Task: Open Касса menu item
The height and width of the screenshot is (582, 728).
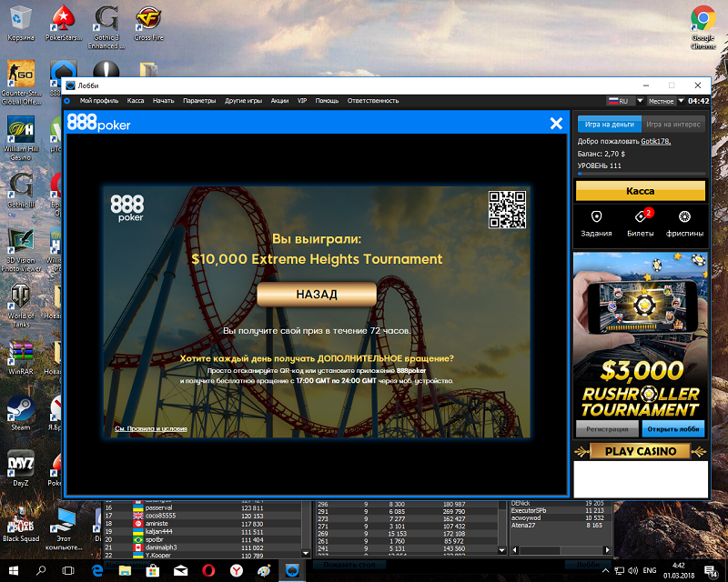Action: pos(136,101)
